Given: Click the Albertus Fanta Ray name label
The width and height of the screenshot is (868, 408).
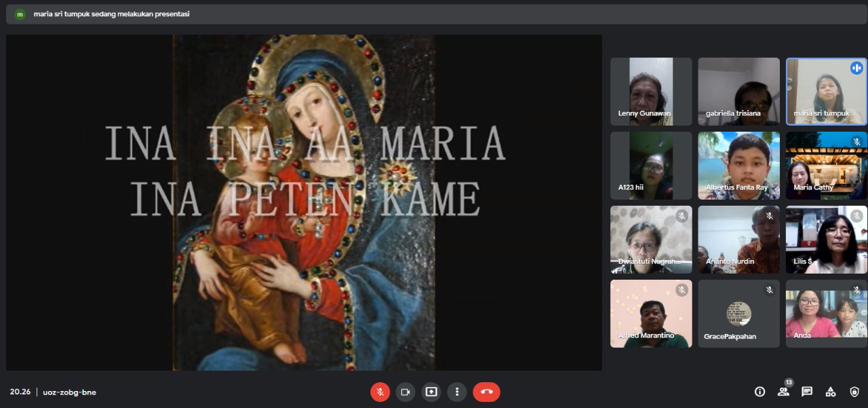Looking at the screenshot, I should pos(738,188).
